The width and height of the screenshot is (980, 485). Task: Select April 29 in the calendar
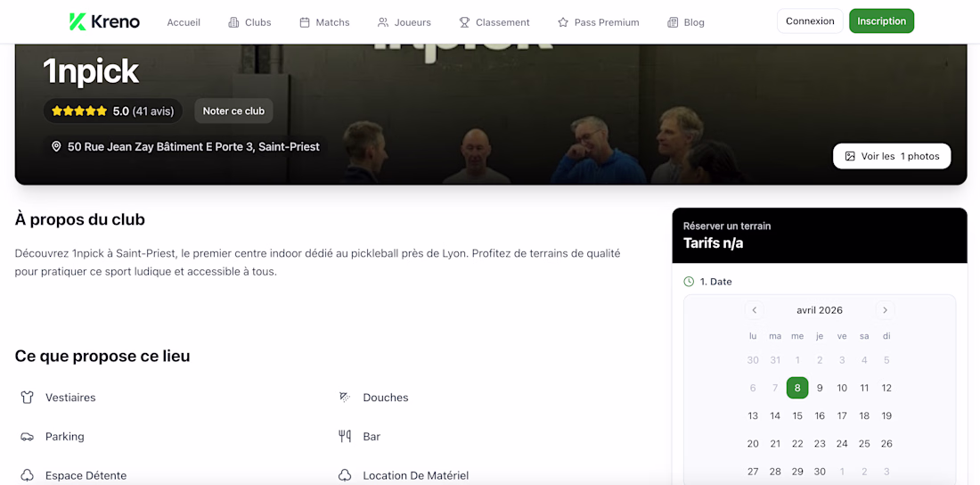tap(797, 472)
